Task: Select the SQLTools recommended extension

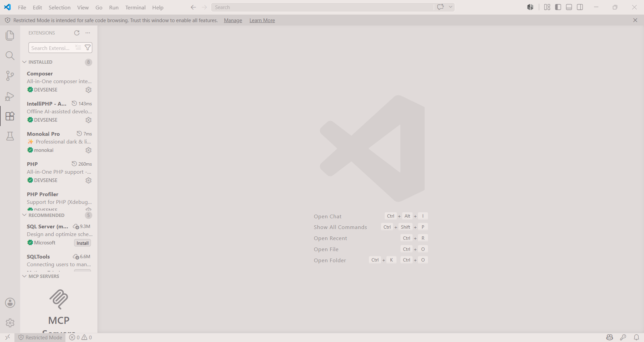Action: [x=59, y=262]
